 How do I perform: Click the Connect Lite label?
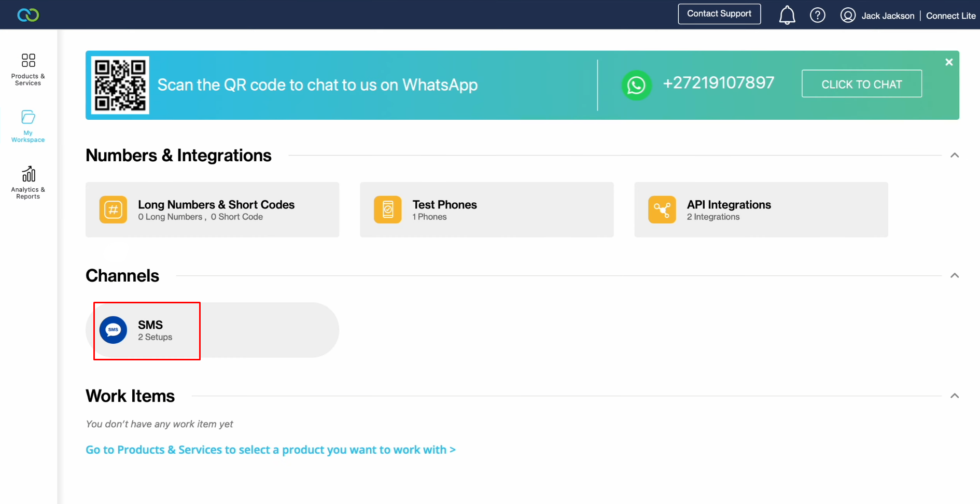point(951,16)
